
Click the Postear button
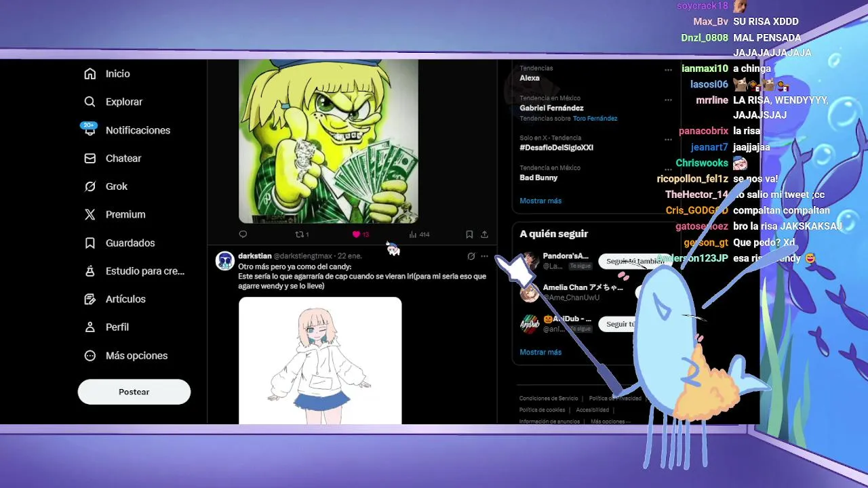[134, 392]
